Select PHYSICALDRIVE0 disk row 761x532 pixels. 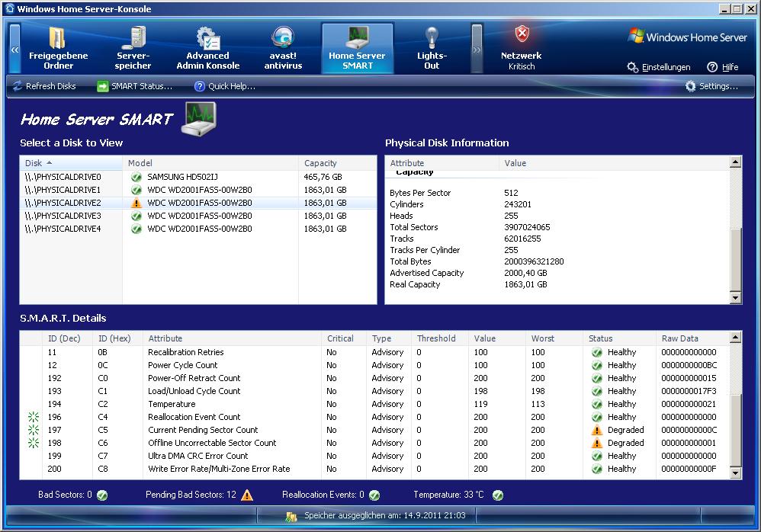tap(198, 177)
